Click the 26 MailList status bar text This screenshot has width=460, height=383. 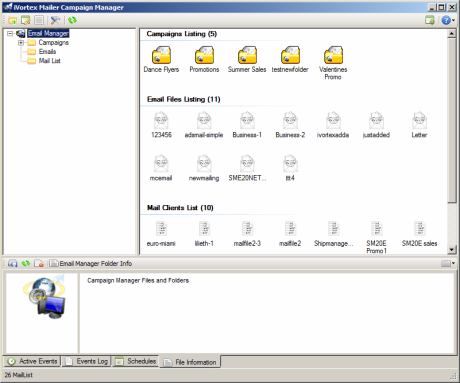(19, 375)
